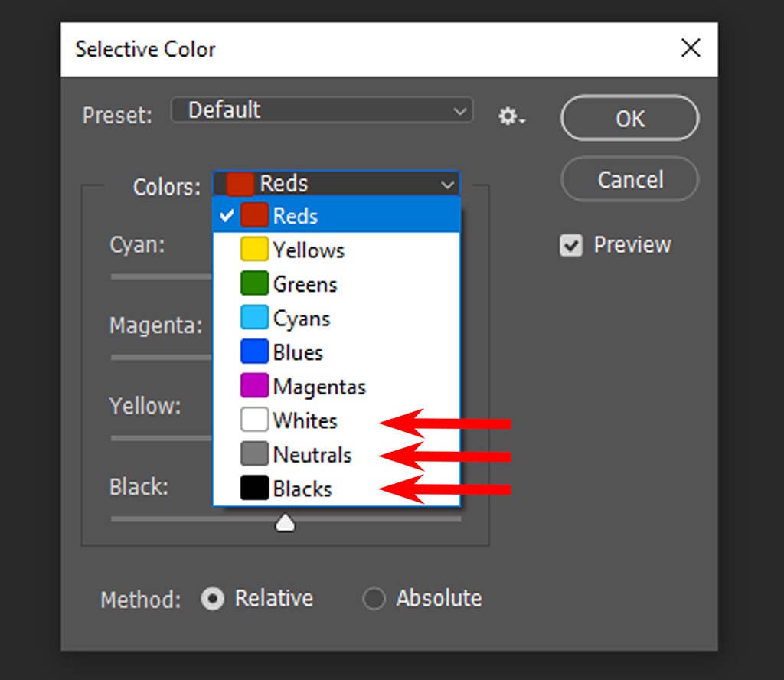784x680 pixels.
Task: Click the green swatch icon for Greens
Action: pos(254,284)
